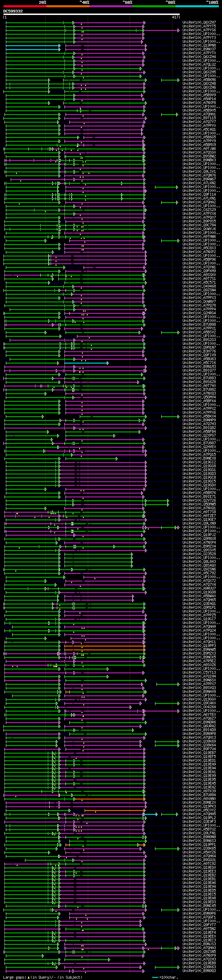
Task: Select the label UniRef100_A5C8X3
Action: click(199, 248)
